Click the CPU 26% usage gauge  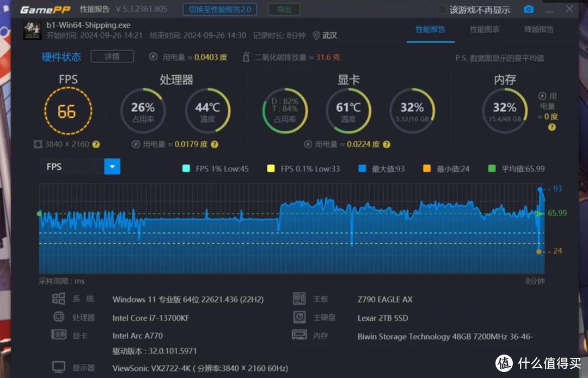tap(143, 111)
